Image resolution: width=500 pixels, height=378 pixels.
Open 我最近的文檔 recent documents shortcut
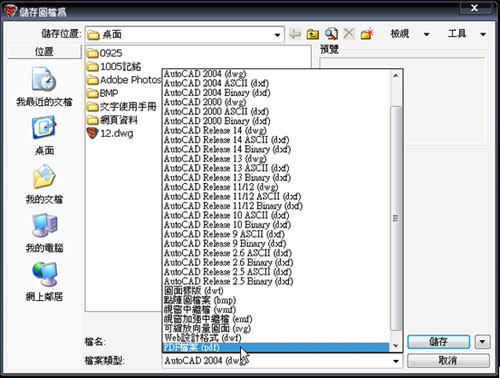(x=44, y=86)
